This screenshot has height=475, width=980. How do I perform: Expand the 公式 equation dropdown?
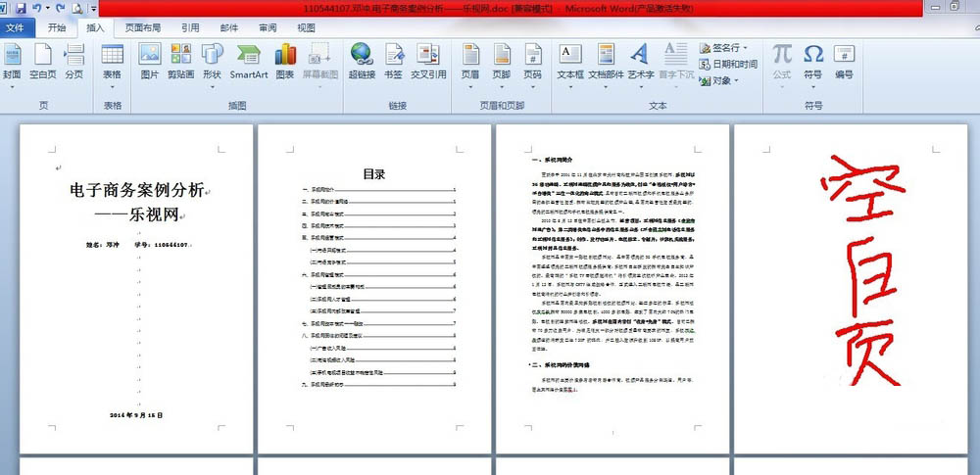point(781,87)
